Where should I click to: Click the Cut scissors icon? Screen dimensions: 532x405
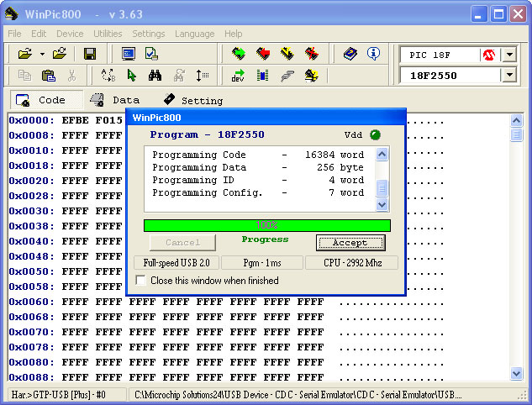coord(71,76)
